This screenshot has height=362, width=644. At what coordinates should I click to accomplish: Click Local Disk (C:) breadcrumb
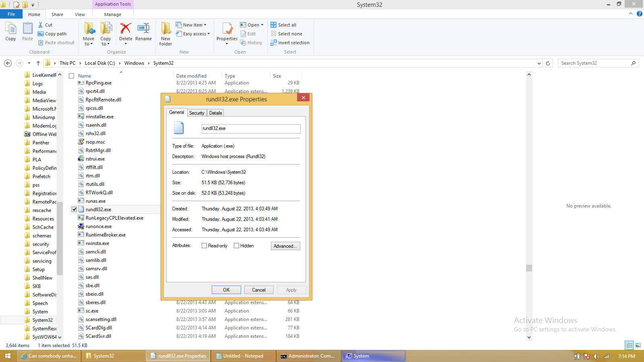point(100,63)
